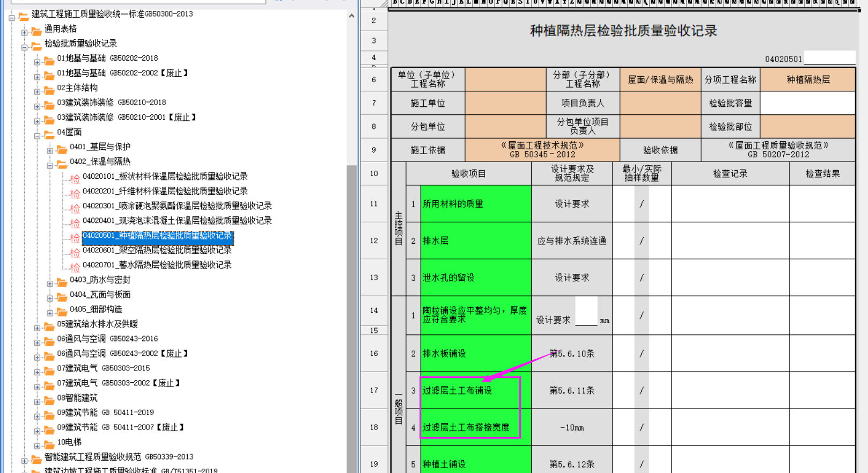Collapse the 04屋面 node
Viewport: 868px width, 473px height.
point(37,136)
